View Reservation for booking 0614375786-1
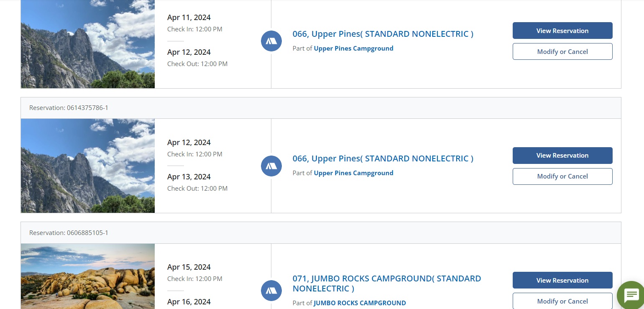 562,156
